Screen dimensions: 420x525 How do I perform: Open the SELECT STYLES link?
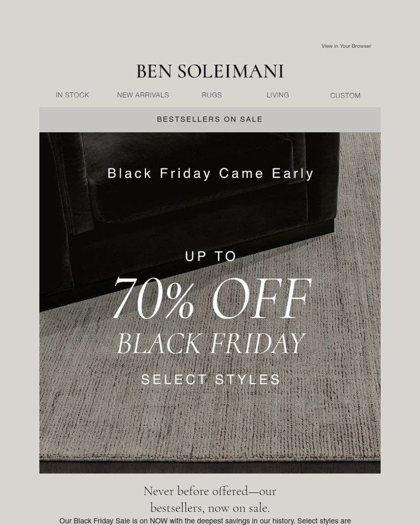(210, 379)
